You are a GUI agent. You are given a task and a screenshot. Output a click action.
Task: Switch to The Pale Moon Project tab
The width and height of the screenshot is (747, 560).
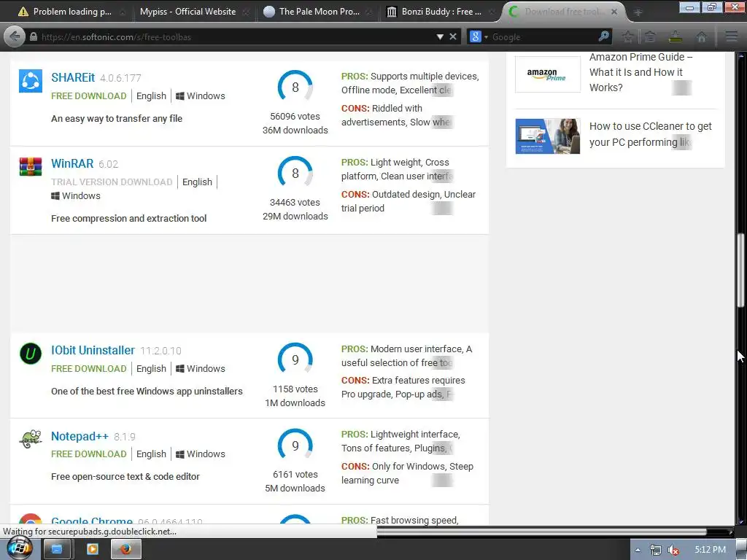(x=320, y=12)
